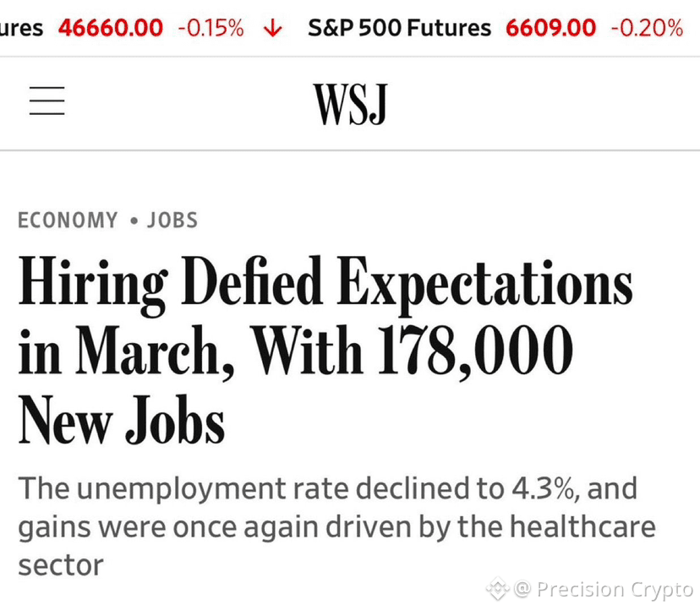Open the ECONOMY section link
The width and height of the screenshot is (700, 610).
pyautogui.click(x=68, y=220)
